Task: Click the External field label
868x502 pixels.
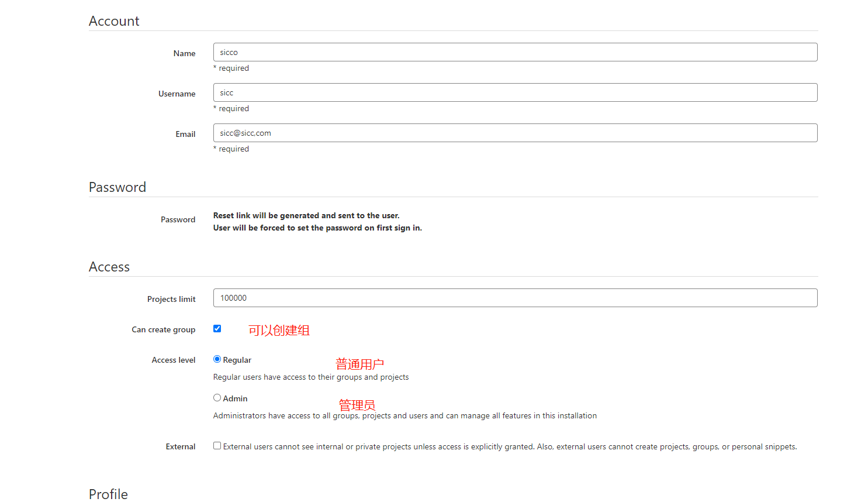Action: [x=180, y=446]
